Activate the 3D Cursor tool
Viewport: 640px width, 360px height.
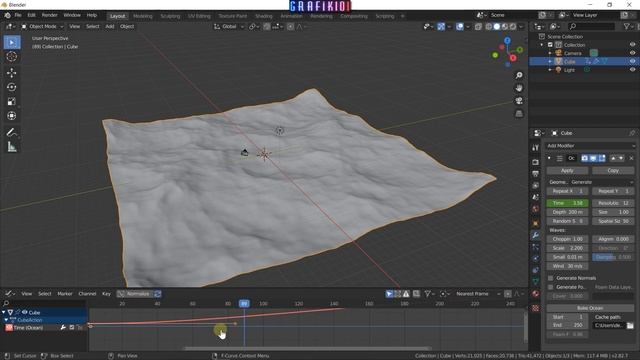(12, 57)
